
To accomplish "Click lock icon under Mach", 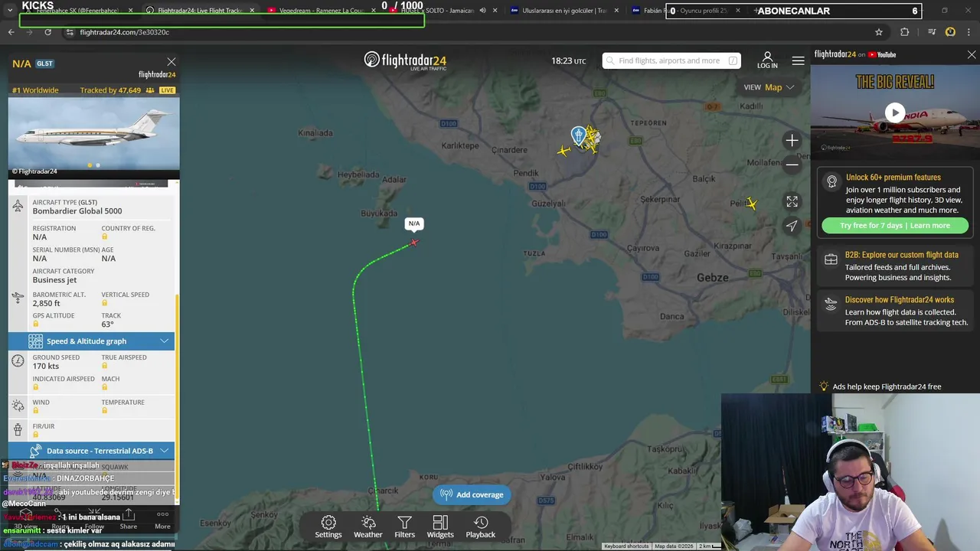I will click(105, 387).
